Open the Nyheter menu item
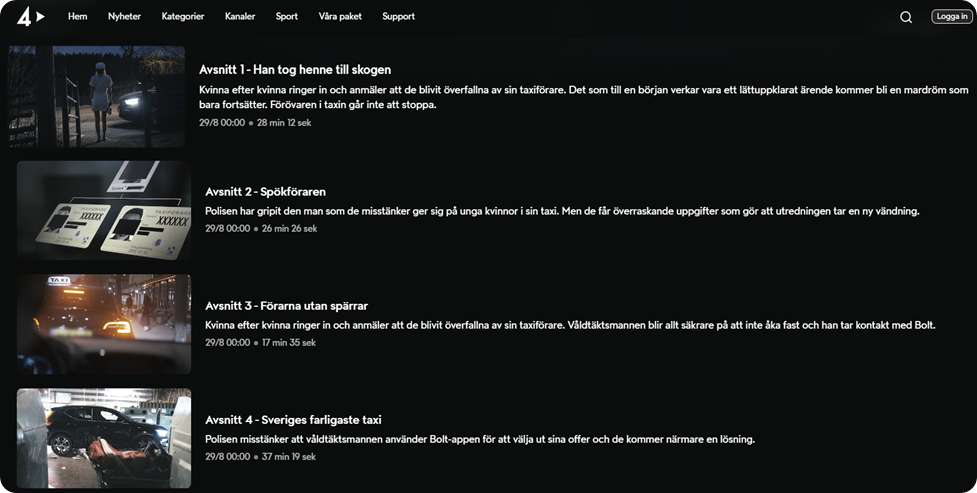This screenshot has height=493, width=977. (125, 16)
